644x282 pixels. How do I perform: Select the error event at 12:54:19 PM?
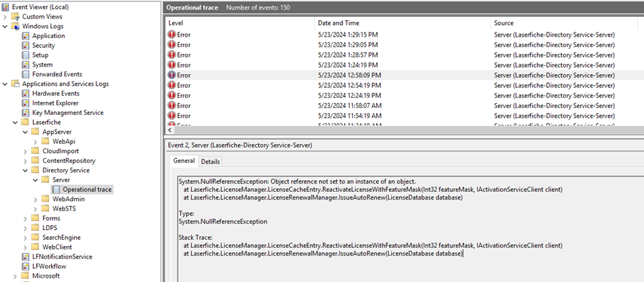[405, 85]
